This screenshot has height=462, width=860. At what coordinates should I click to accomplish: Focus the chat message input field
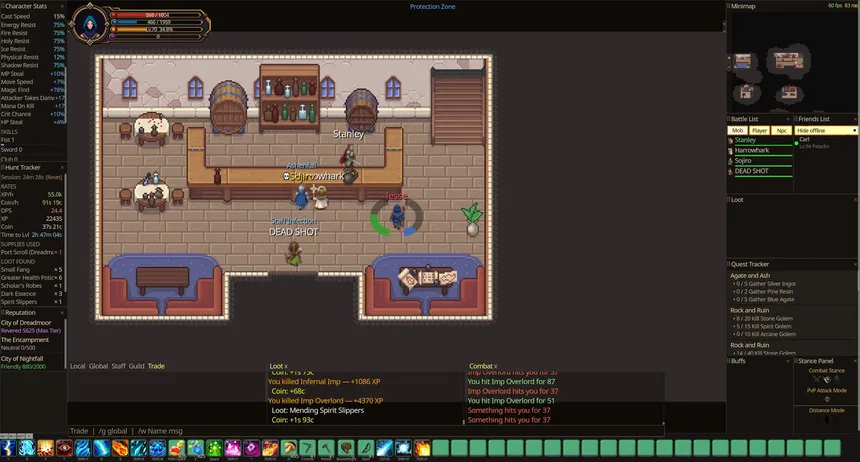pyautogui.click(x=365, y=431)
